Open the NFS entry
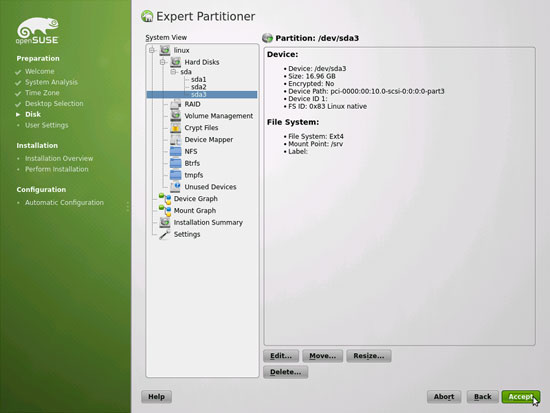The width and height of the screenshot is (550, 413). (191, 151)
